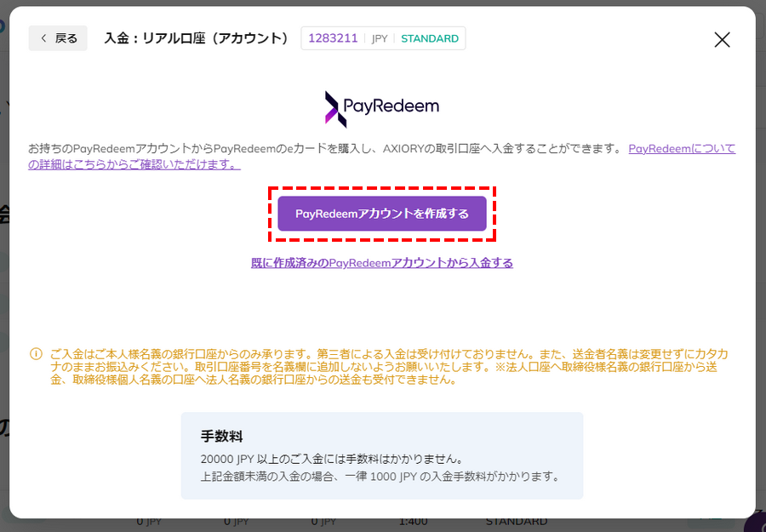This screenshot has width=766, height=532.
Task: Click the 一律 1000 JPY fee line
Action: (380, 476)
